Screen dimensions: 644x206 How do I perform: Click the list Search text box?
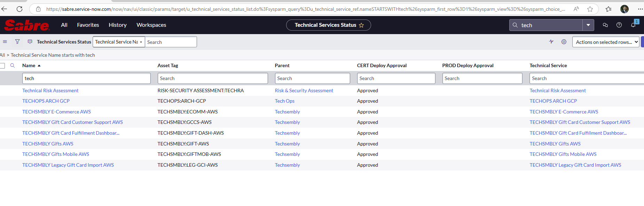tap(171, 42)
